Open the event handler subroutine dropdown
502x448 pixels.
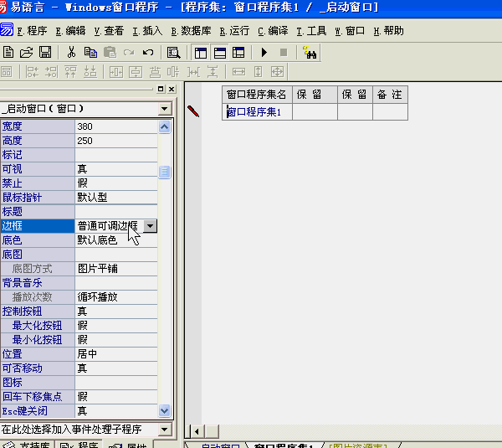(x=164, y=430)
